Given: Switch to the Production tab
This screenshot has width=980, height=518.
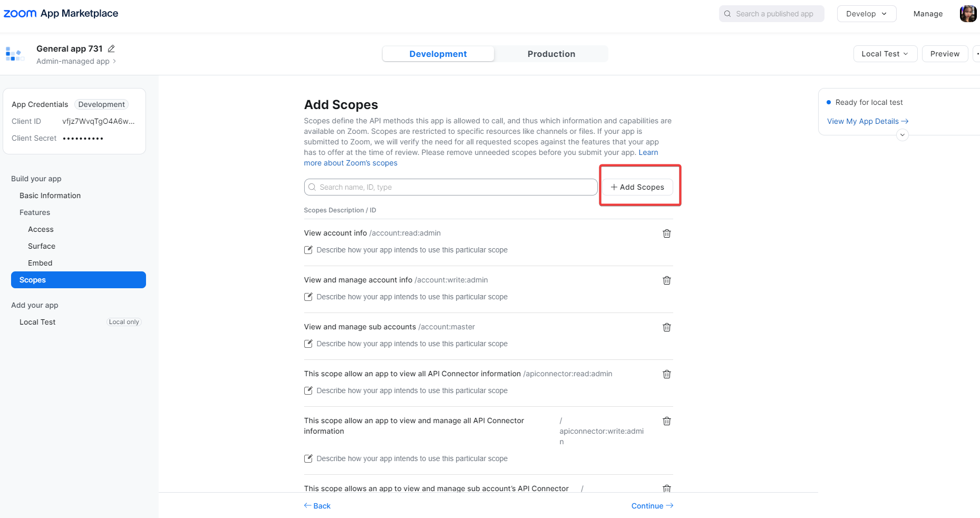Looking at the screenshot, I should point(551,54).
